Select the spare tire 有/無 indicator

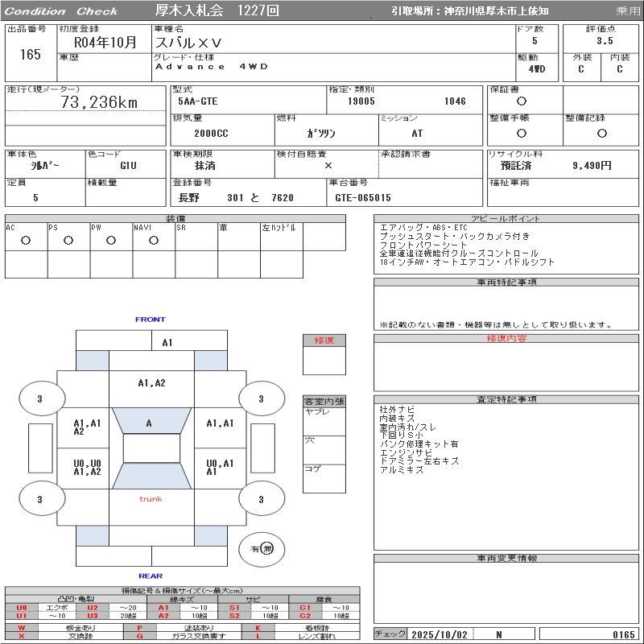click(x=262, y=548)
